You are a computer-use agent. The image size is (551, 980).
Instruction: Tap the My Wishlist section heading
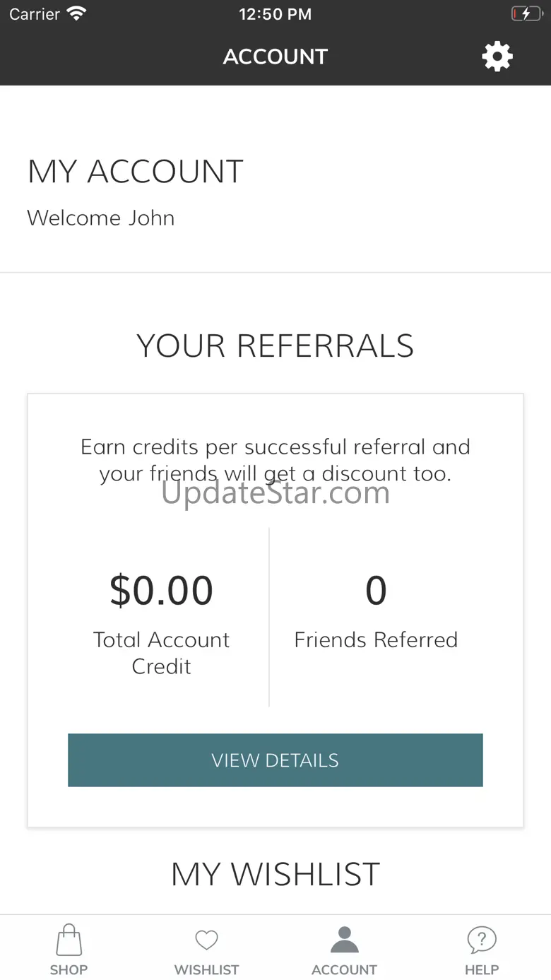tap(275, 874)
